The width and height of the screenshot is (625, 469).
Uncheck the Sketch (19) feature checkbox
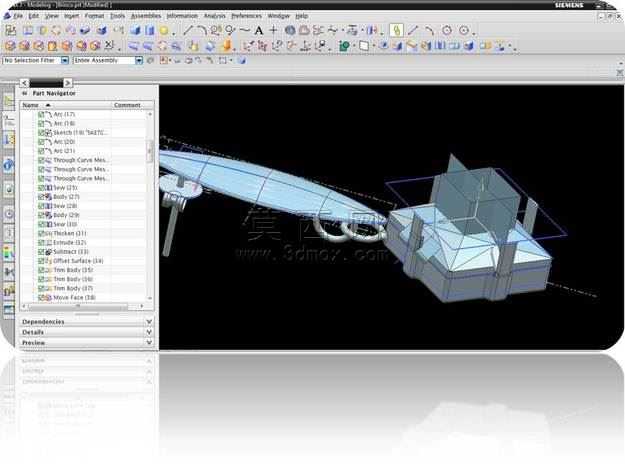pyautogui.click(x=41, y=132)
